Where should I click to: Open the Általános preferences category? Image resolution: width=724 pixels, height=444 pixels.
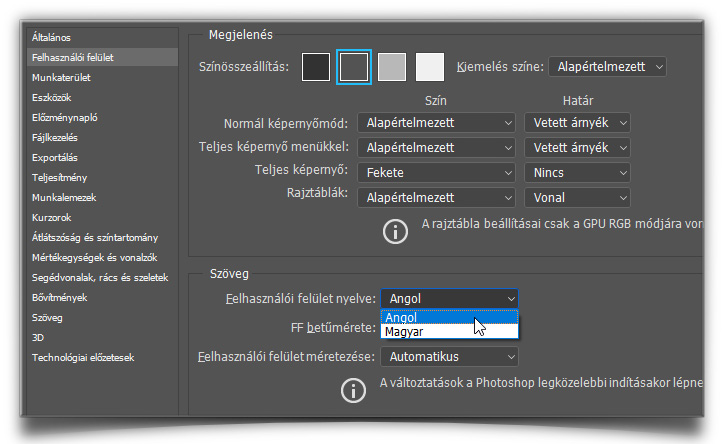(52, 38)
